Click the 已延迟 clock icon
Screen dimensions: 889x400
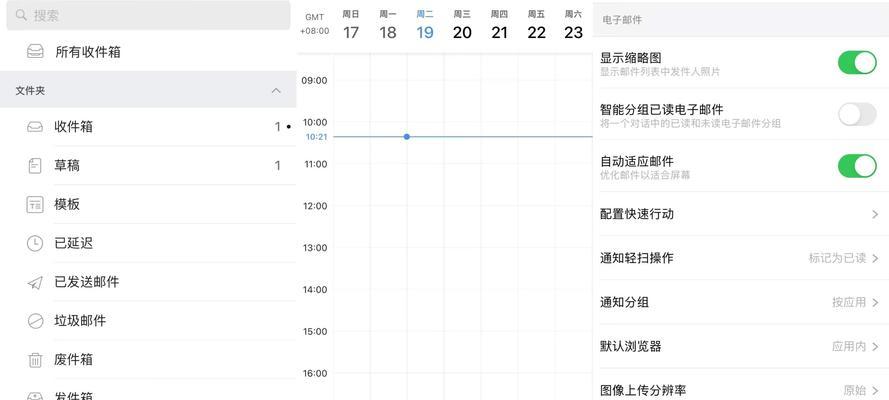35,244
